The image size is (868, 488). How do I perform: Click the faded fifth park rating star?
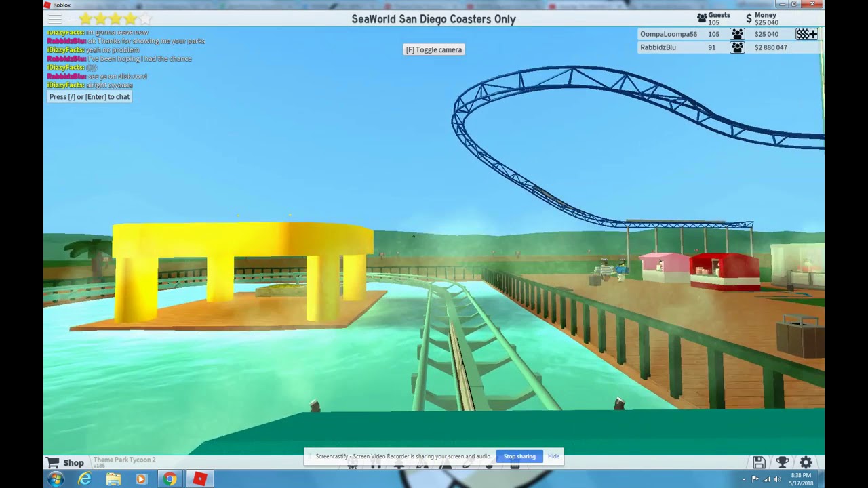tap(145, 19)
